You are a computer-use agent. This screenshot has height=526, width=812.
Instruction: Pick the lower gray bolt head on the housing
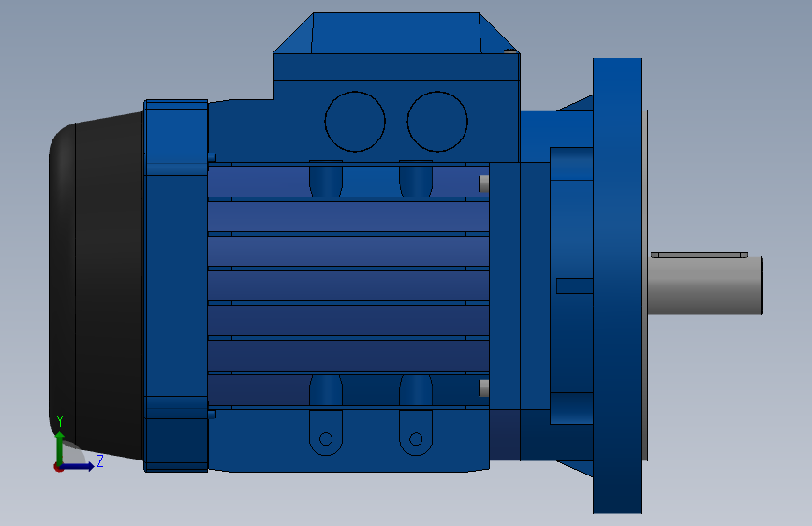click(x=483, y=388)
